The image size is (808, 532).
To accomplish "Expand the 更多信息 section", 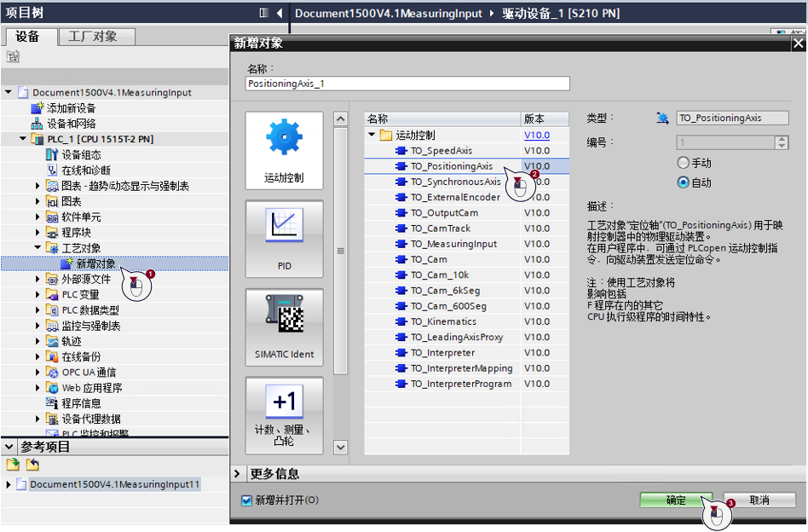I will pos(237,473).
